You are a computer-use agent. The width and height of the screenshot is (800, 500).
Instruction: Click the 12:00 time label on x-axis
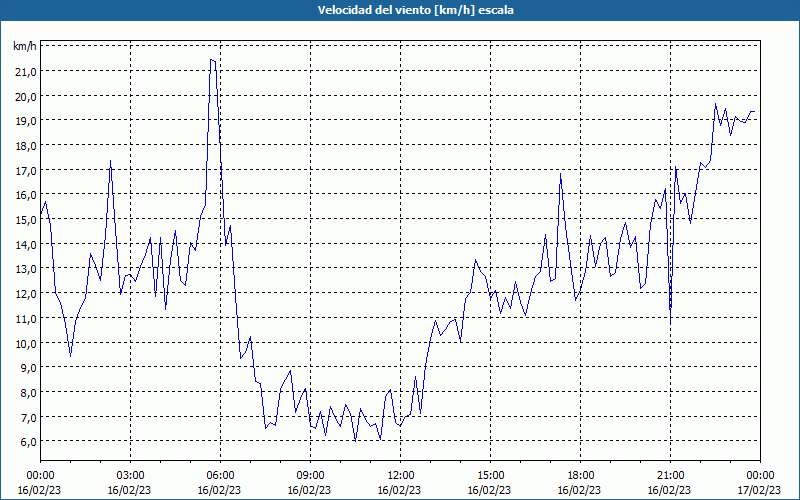[x=401, y=476]
